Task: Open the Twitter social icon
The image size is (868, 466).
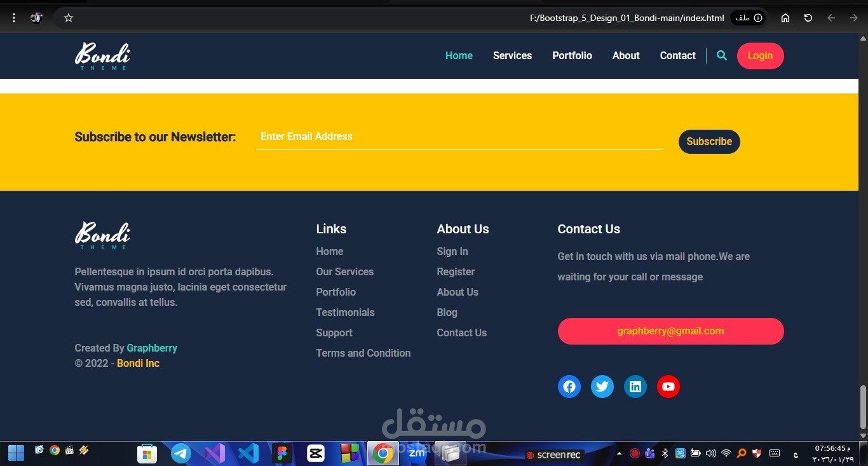Action: (x=602, y=387)
